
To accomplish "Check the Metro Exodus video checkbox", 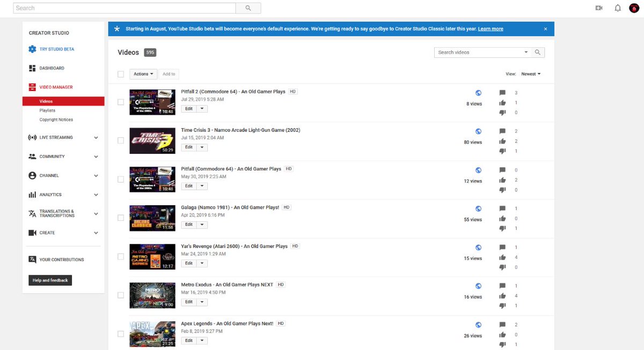I will click(x=121, y=295).
